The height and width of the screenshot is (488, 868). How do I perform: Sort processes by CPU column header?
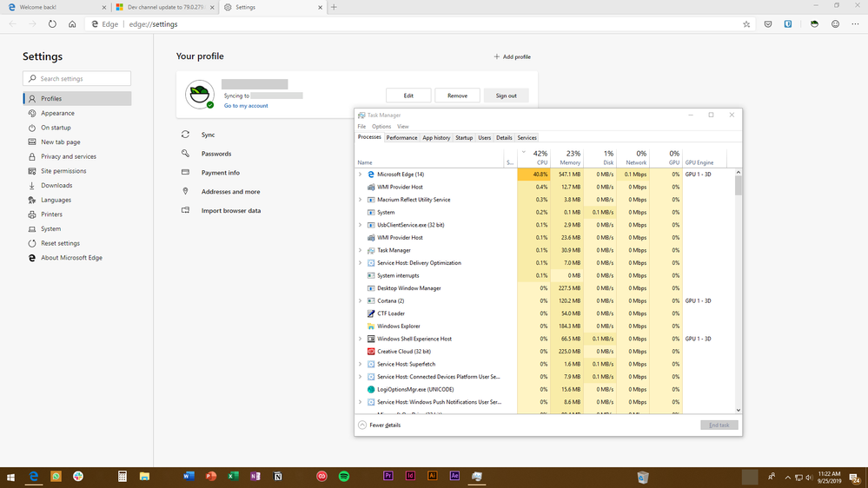(x=533, y=157)
